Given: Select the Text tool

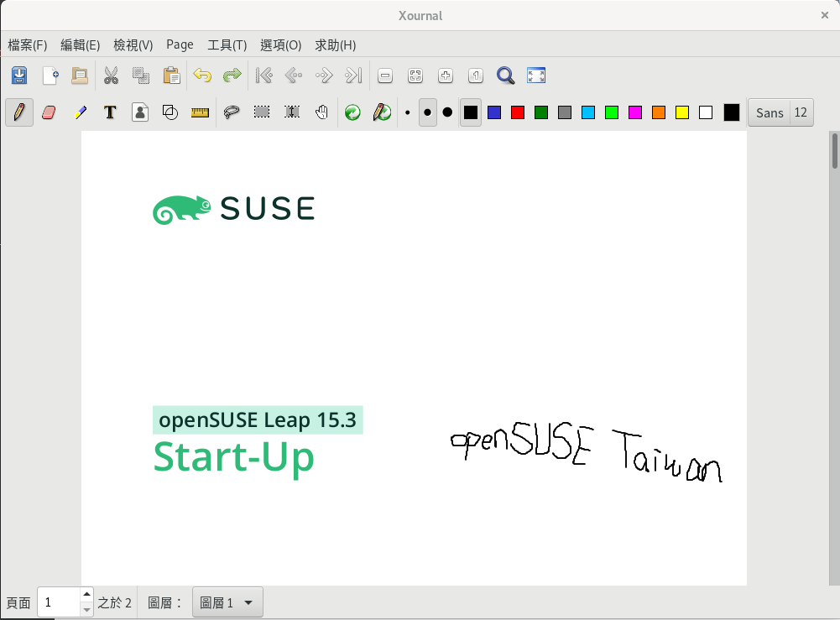Looking at the screenshot, I should 110,112.
